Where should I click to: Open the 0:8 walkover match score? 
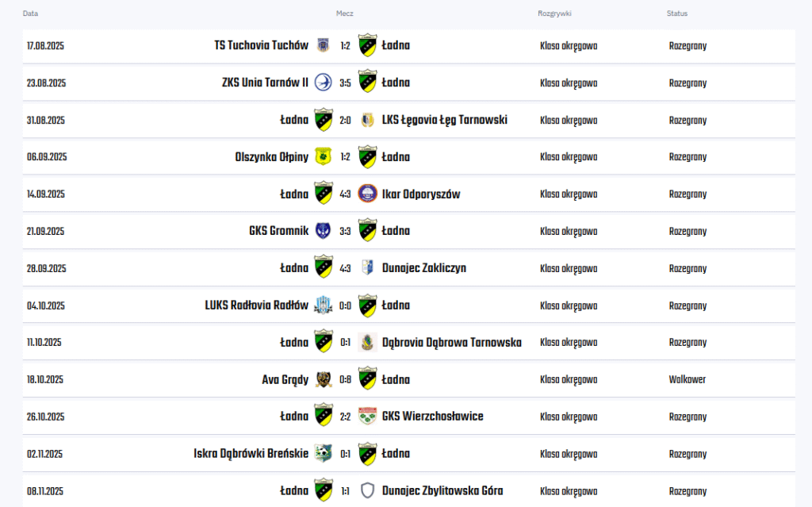coord(345,379)
